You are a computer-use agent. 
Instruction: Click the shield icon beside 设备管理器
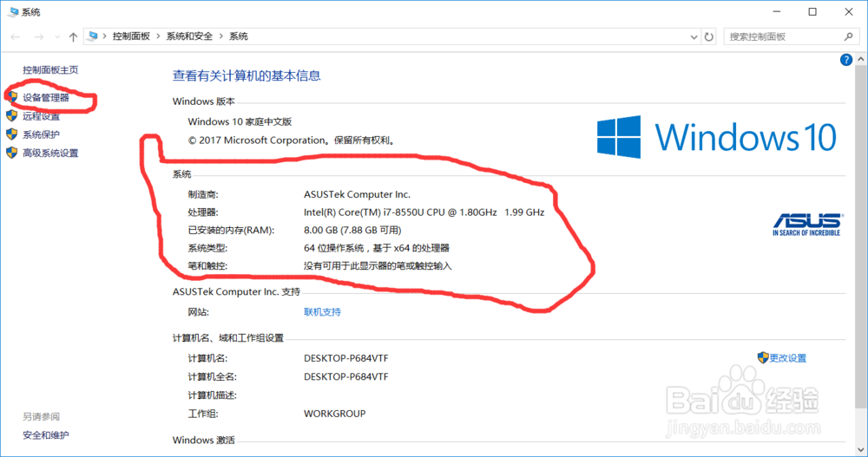pyautogui.click(x=11, y=97)
